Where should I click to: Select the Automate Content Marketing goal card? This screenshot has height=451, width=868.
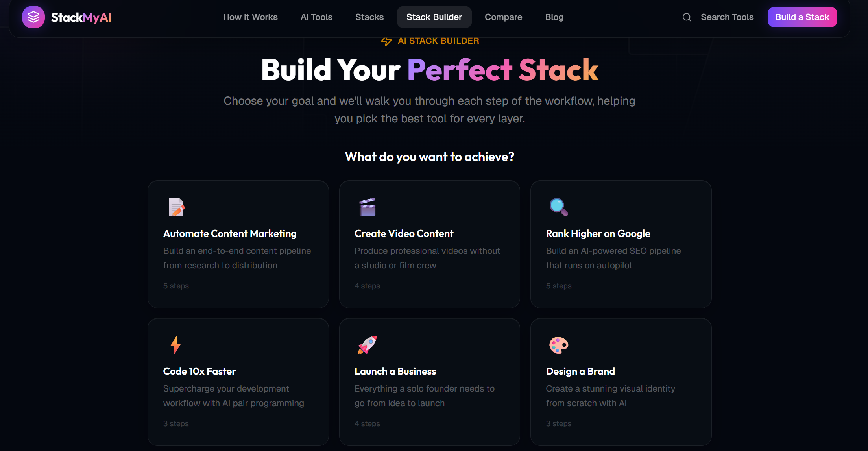(238, 244)
